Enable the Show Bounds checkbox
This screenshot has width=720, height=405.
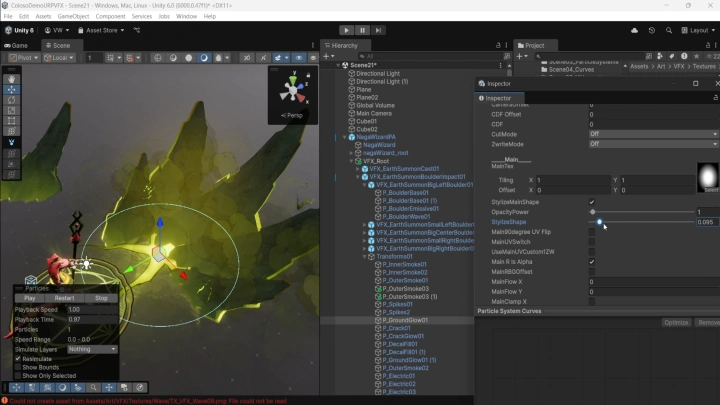(18, 367)
